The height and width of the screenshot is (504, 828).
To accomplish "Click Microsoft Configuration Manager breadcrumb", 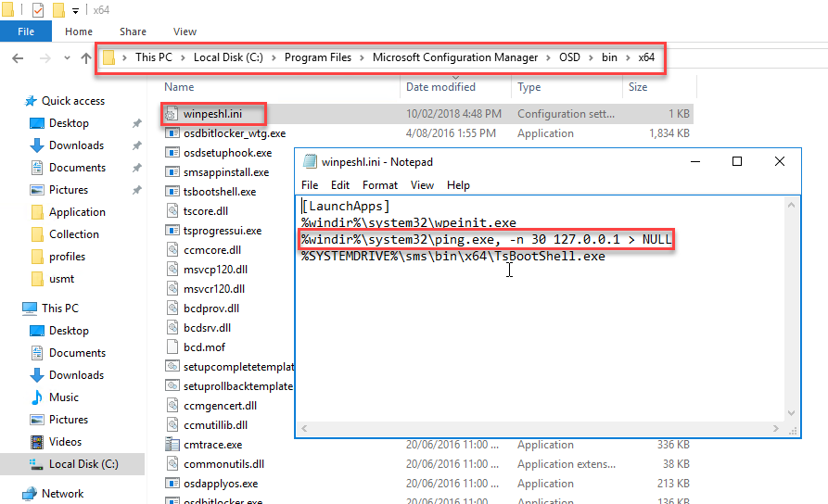I will [454, 57].
